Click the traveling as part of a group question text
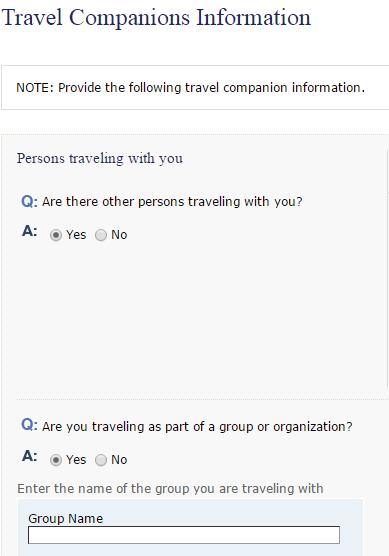Screen dimensions: 389x556 197,427
